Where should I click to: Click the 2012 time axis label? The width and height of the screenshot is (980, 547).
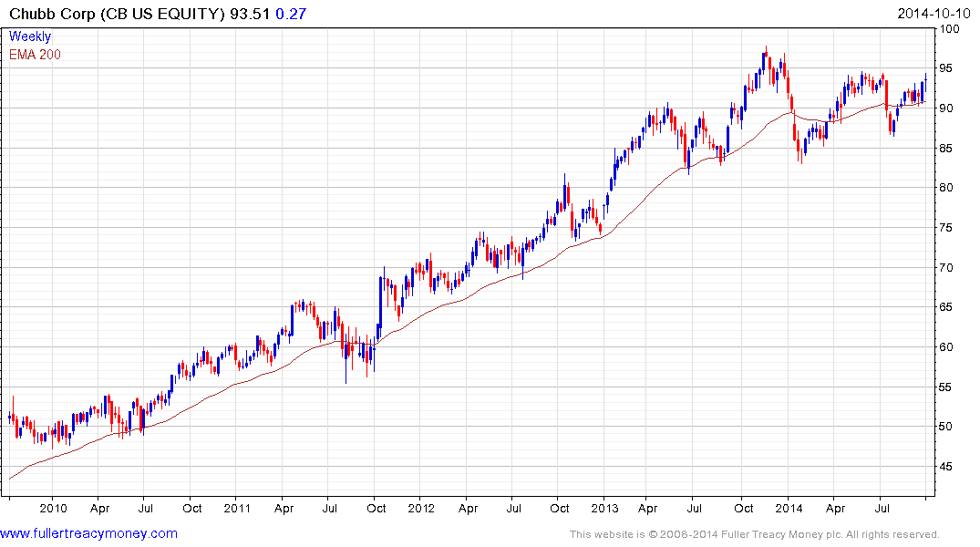(x=420, y=508)
